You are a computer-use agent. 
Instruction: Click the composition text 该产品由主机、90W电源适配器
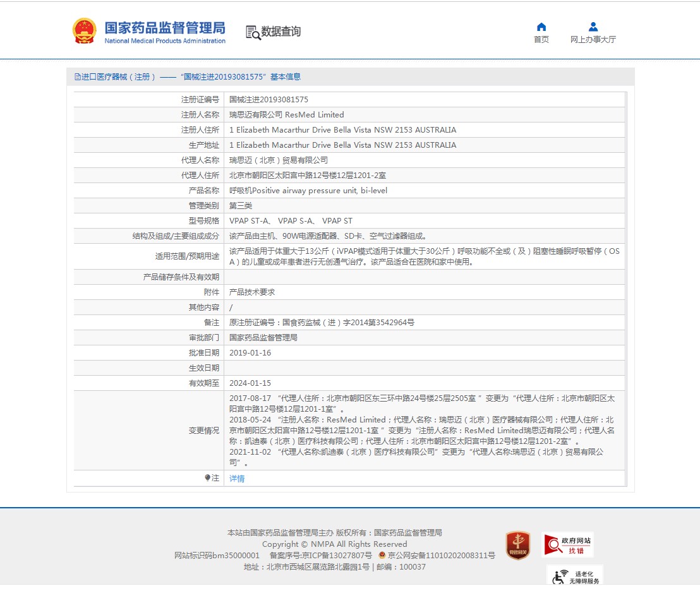click(329, 236)
